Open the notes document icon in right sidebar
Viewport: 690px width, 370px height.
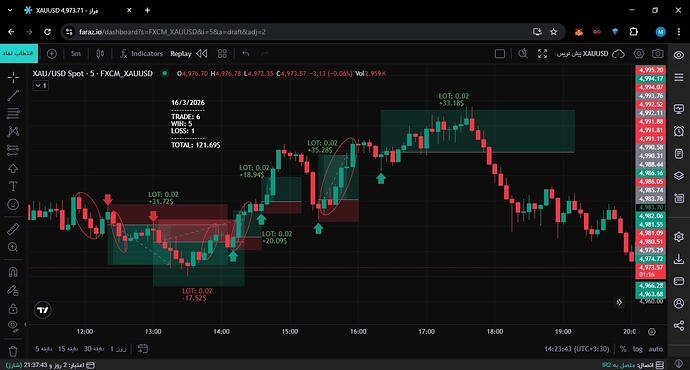[679, 154]
